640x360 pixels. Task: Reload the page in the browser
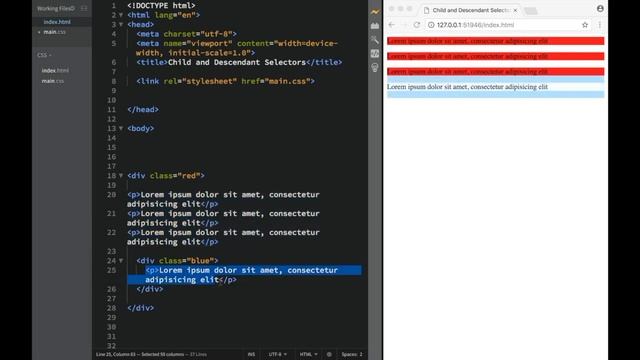417,25
